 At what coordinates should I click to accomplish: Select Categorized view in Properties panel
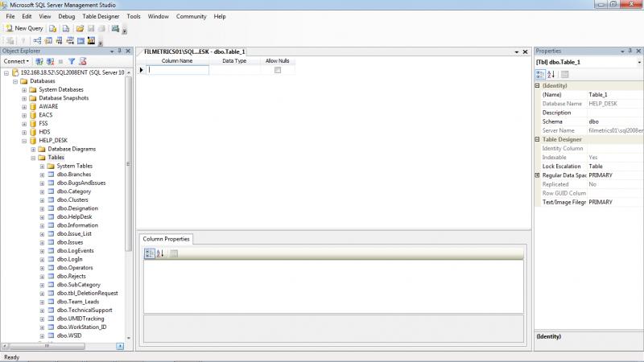pos(540,74)
